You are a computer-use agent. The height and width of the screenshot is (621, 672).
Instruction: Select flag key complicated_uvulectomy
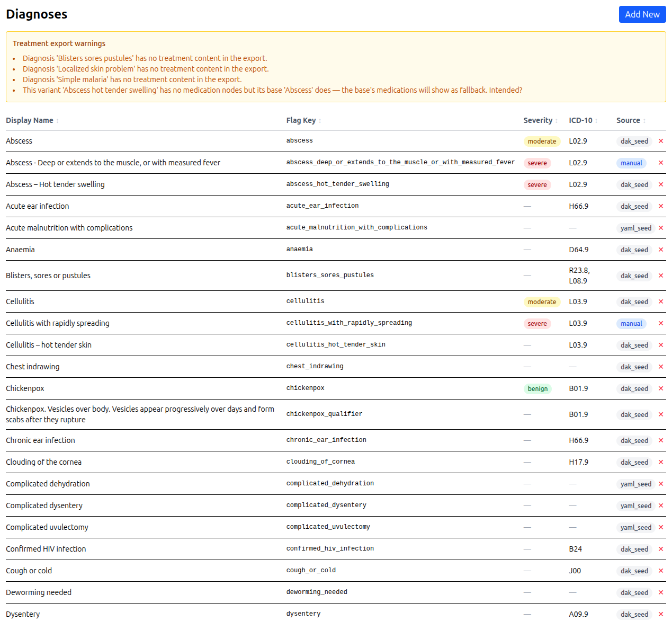pyautogui.click(x=328, y=527)
